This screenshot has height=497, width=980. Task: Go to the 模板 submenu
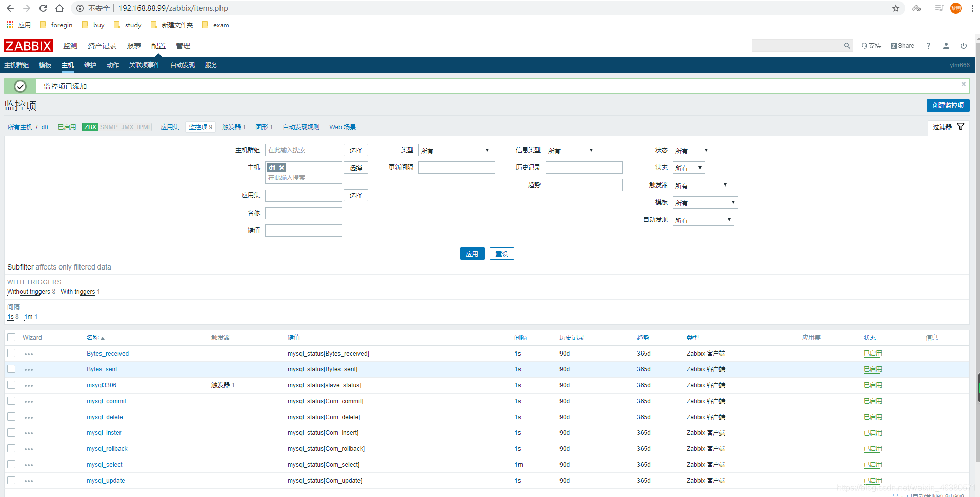pyautogui.click(x=45, y=65)
